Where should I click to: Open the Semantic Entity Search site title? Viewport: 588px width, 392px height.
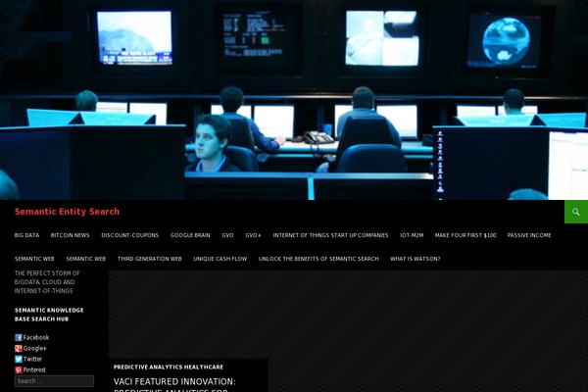pyautogui.click(x=67, y=212)
